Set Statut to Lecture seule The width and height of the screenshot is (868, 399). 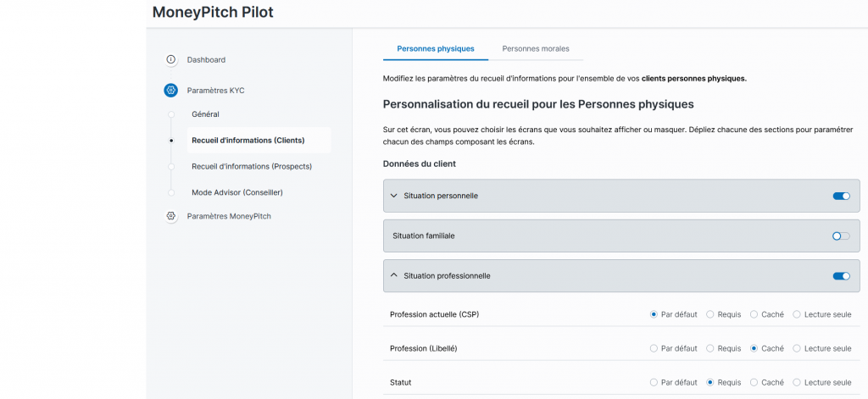click(x=797, y=382)
